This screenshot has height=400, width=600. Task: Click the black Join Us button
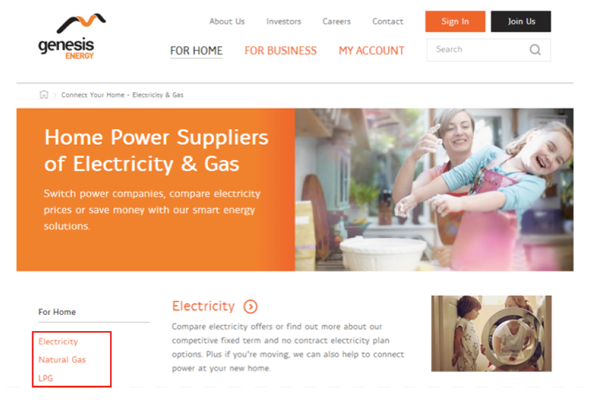[x=521, y=21]
